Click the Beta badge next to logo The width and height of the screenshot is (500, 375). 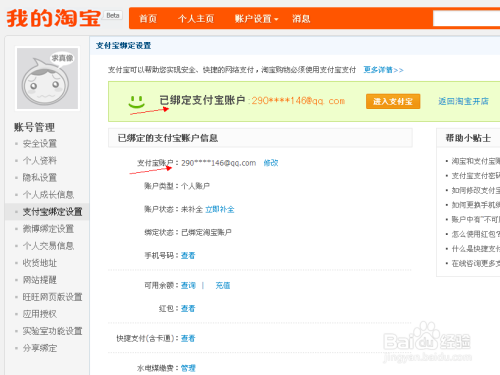click(113, 15)
